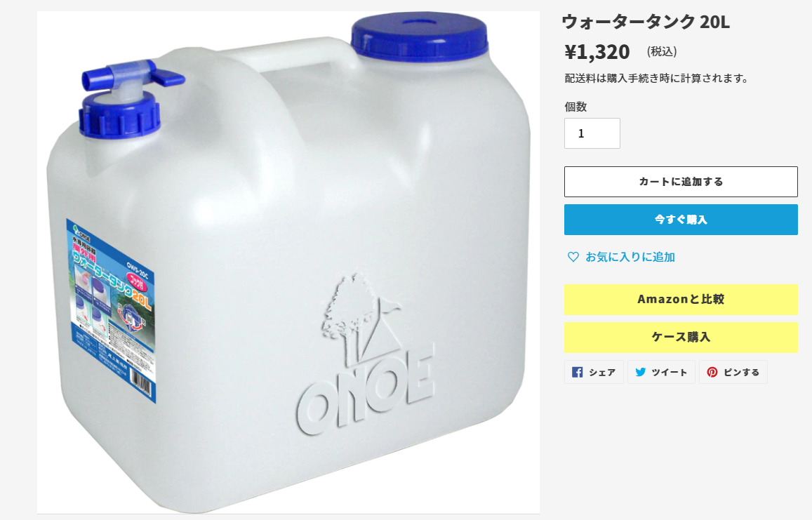Screen dimensions: 812x520
Task: Click お気に入りに追加 text link
Action: (x=630, y=257)
